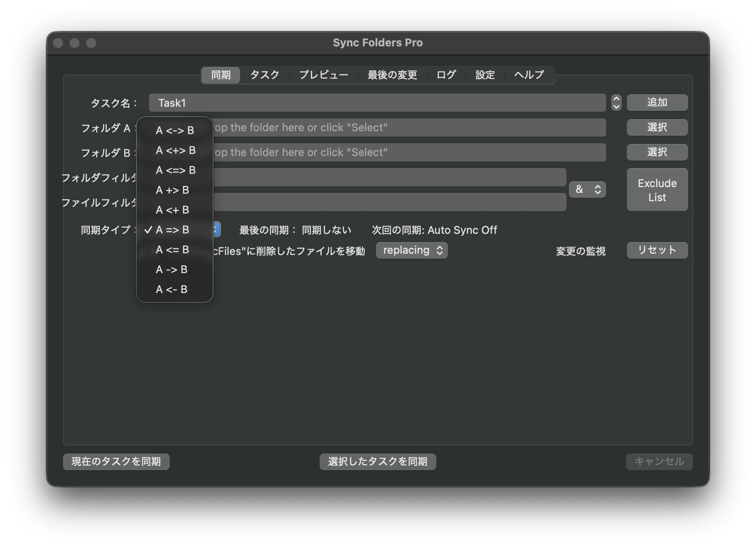The height and width of the screenshot is (548, 756).
Task: Click the Task1 task name field
Action: point(377,103)
